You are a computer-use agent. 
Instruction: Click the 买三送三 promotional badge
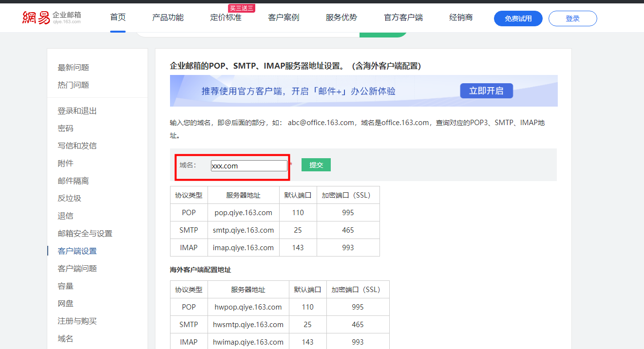tap(242, 8)
